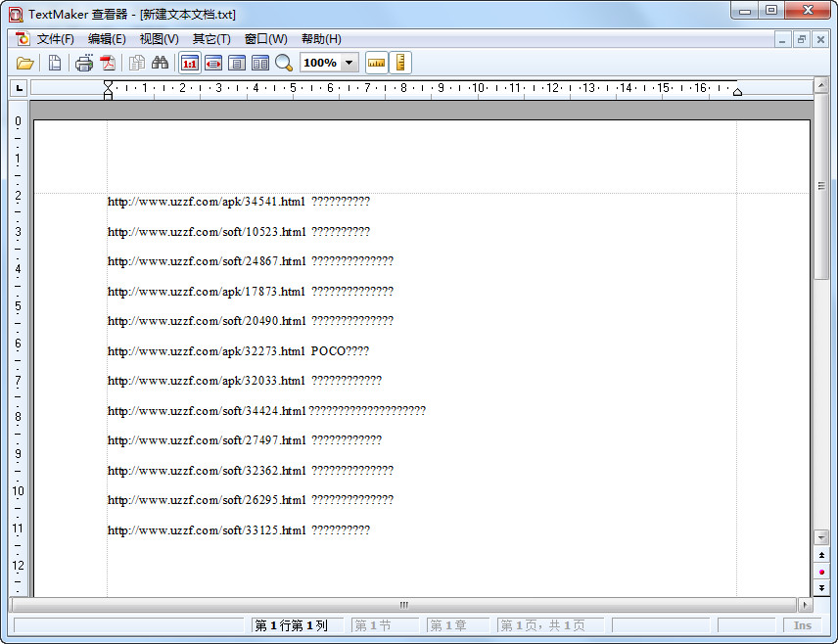Click horizontal scrollbar right arrow
The height and width of the screenshot is (644, 838).
(806, 605)
